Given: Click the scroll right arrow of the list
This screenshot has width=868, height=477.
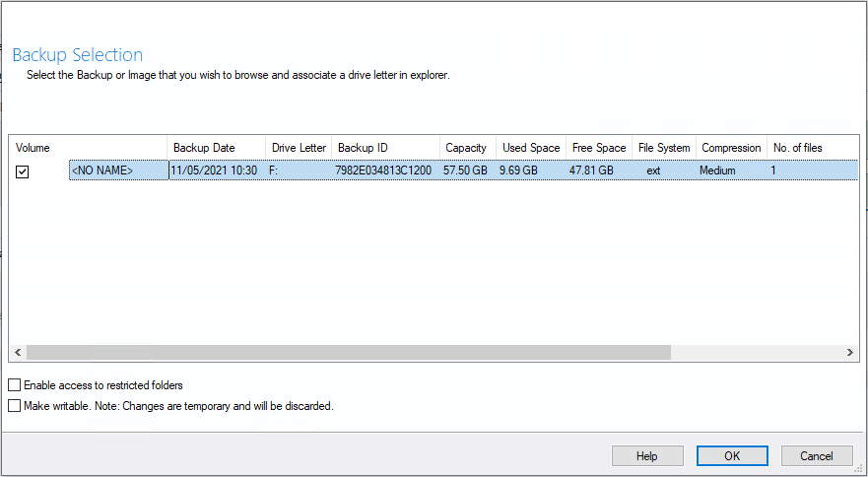Looking at the screenshot, I should click(849, 353).
